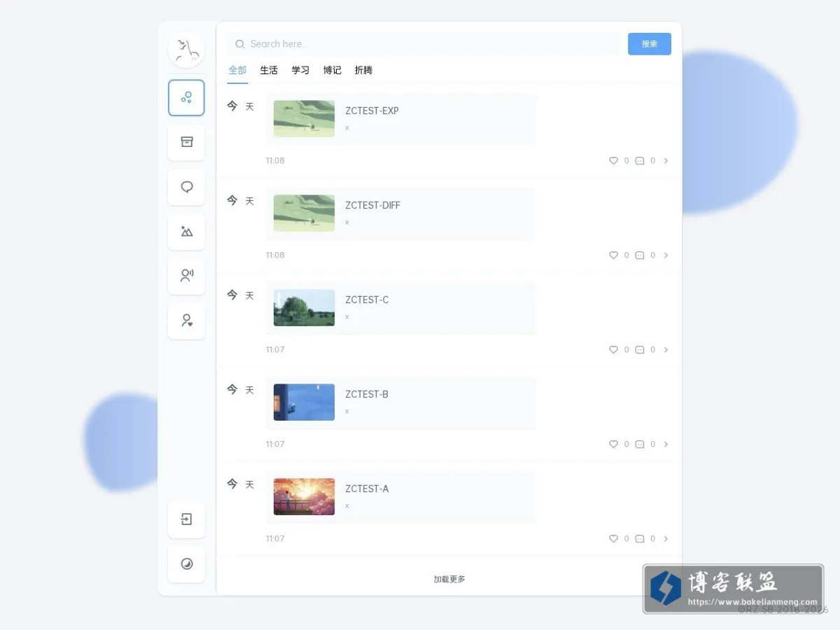This screenshot has width=840, height=630.
Task: Expand ZCTEST-A post with chevron arrow
Action: pos(666,539)
